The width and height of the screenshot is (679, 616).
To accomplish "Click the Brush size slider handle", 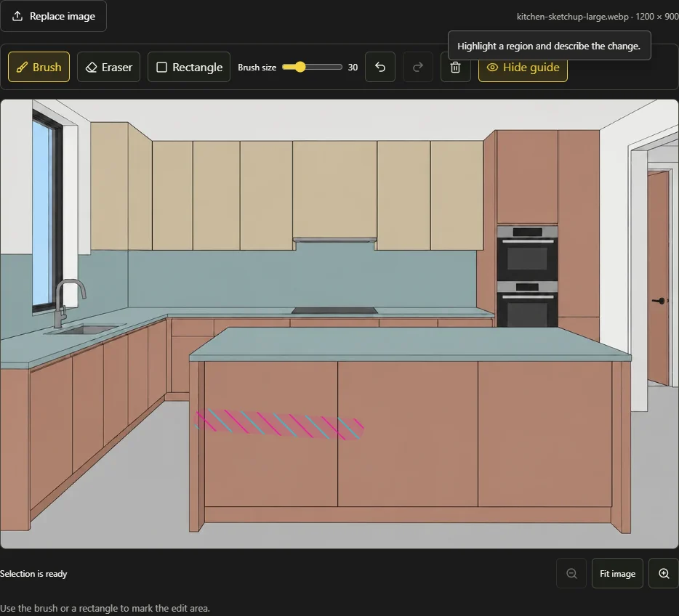I will coord(300,67).
